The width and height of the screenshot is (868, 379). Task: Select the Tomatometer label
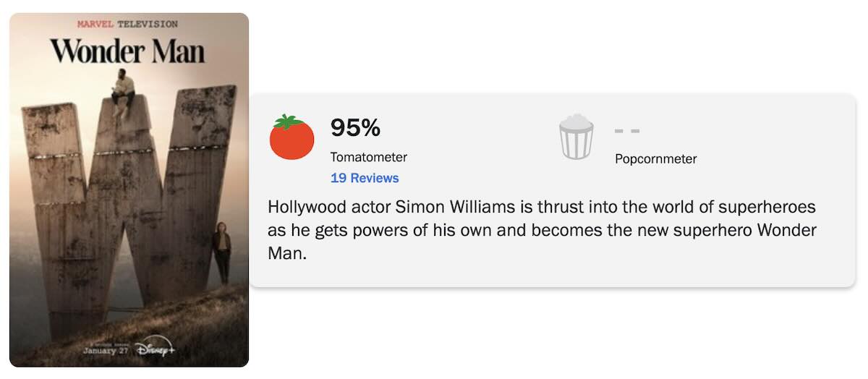[x=368, y=157]
